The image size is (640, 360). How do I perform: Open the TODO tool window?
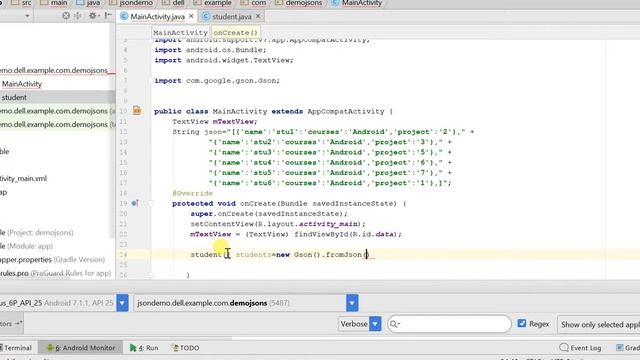point(186,348)
